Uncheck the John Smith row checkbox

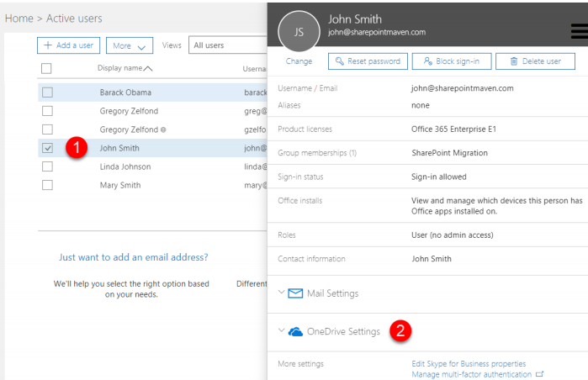click(47, 148)
